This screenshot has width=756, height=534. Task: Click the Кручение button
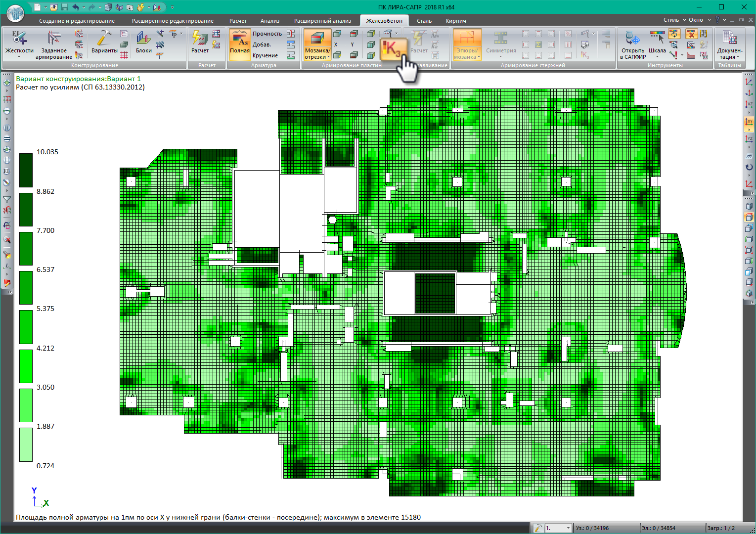click(265, 55)
